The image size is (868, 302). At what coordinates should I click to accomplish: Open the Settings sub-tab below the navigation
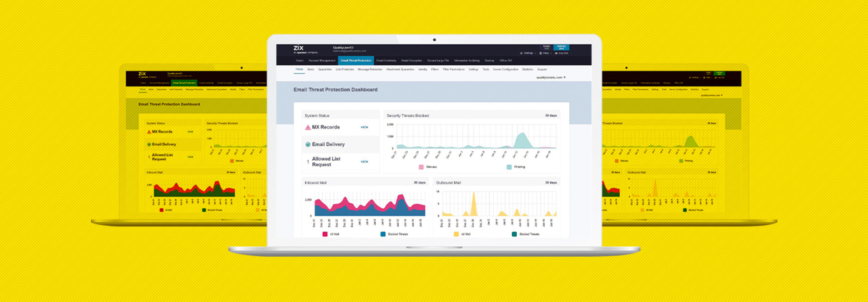click(x=473, y=69)
